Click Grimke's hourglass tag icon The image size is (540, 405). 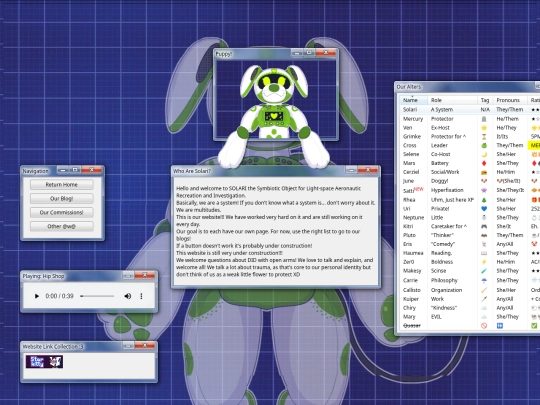pyautogui.click(x=484, y=137)
